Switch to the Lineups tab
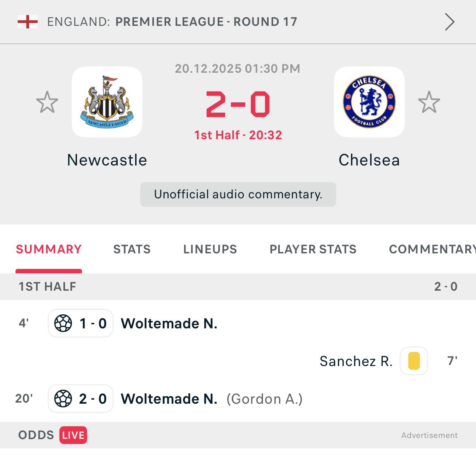Image resolution: width=476 pixels, height=458 pixels. coord(210,249)
